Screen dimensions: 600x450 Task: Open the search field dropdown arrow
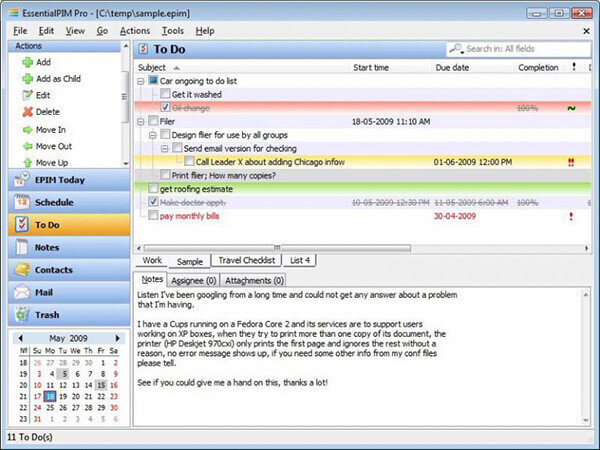click(462, 51)
